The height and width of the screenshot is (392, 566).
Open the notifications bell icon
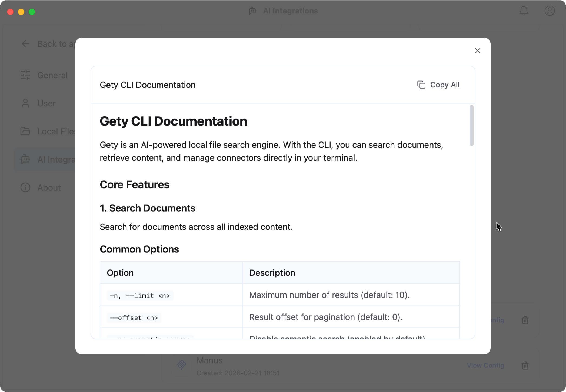524,11
